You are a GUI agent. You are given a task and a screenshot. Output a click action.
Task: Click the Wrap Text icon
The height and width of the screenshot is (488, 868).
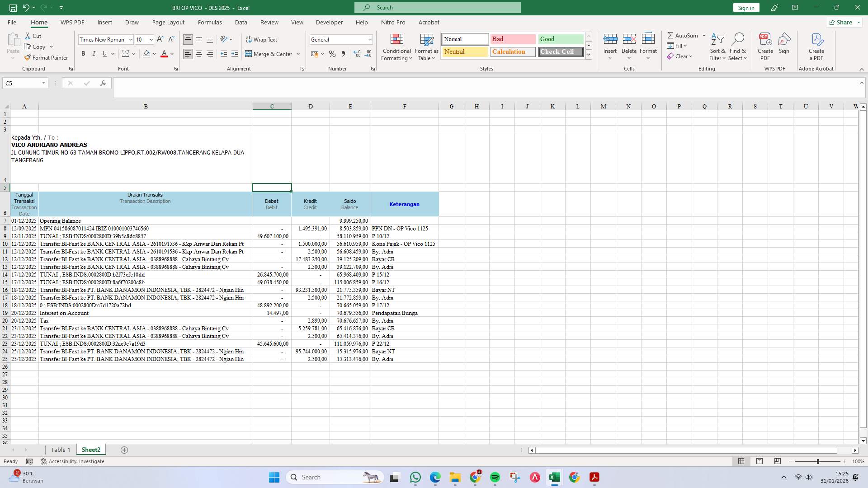coord(250,39)
